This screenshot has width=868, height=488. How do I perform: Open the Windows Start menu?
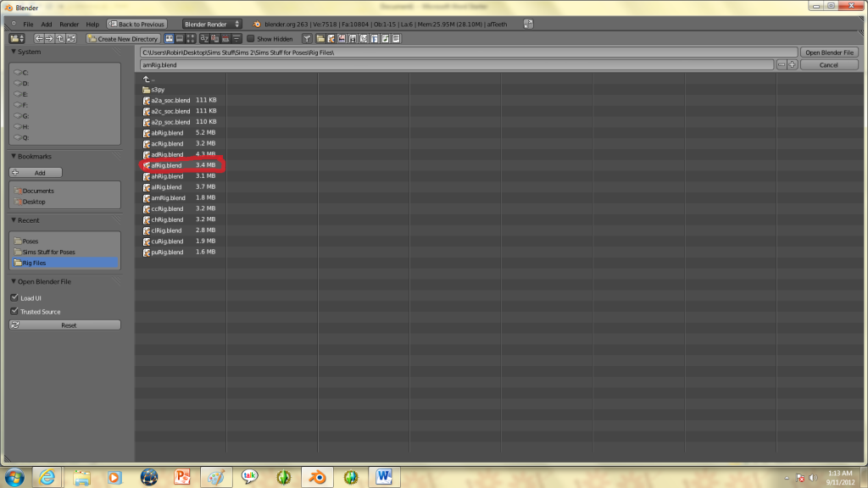(x=15, y=477)
